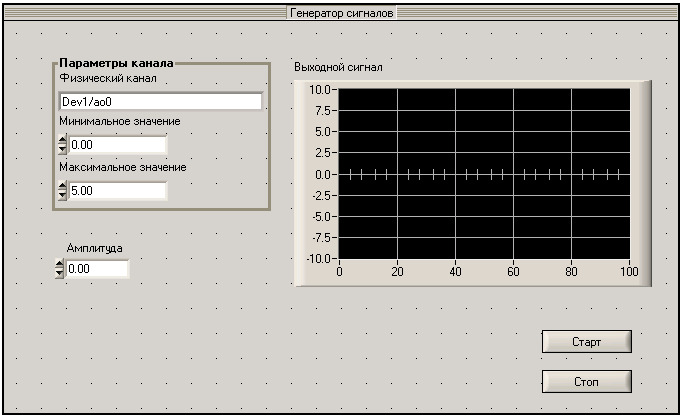Click the -5.0 label on the Y axis
This screenshot has width=682, height=417.
pyautogui.click(x=321, y=217)
